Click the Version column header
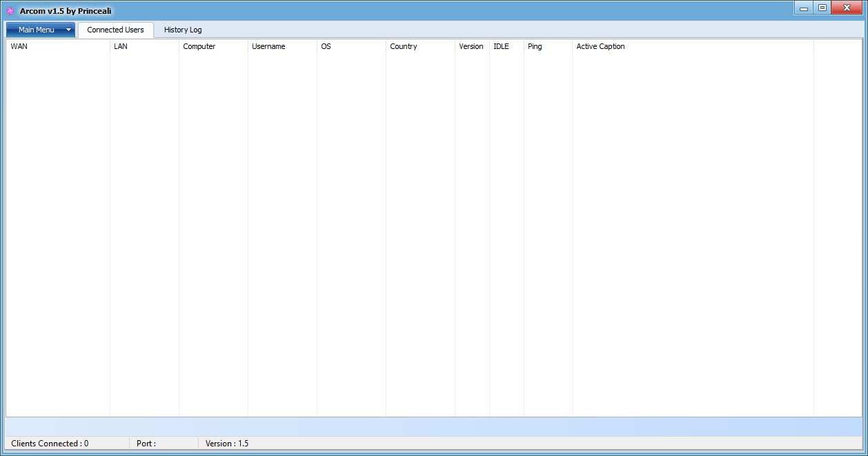The image size is (868, 456). tap(471, 46)
